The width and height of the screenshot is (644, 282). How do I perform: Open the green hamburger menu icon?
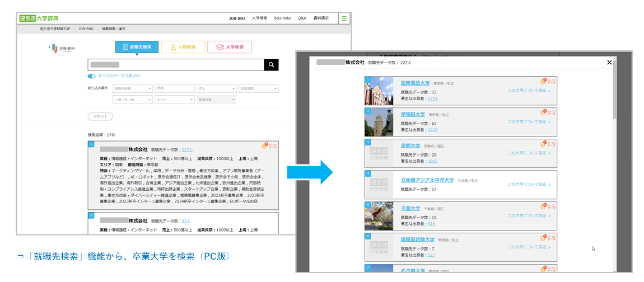tap(344, 18)
